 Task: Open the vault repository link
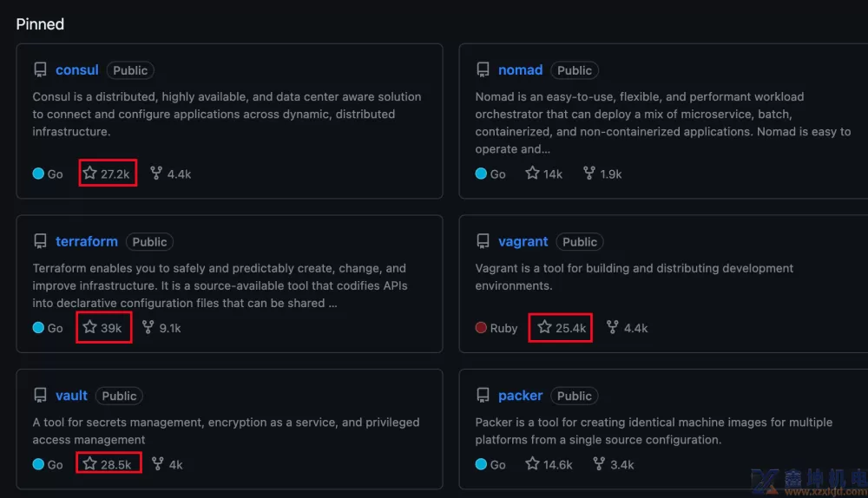pyautogui.click(x=71, y=396)
